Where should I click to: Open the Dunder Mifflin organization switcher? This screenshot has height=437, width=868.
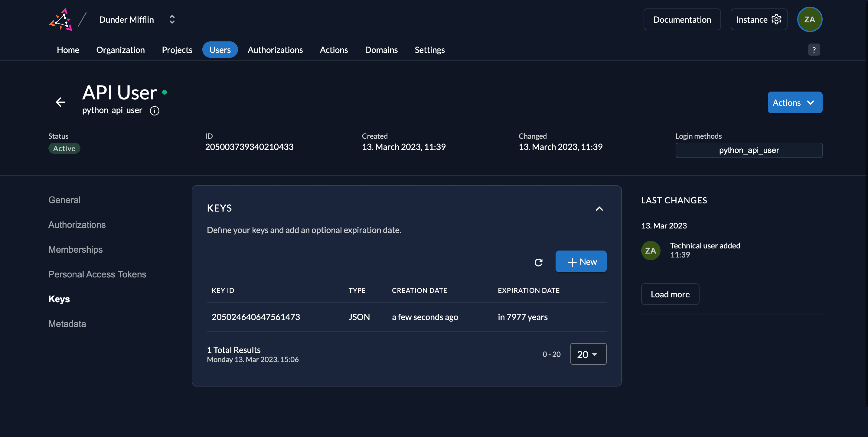pos(171,20)
